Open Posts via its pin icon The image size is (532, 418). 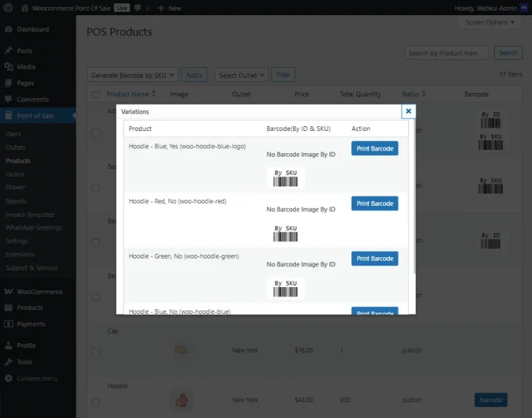[8, 51]
